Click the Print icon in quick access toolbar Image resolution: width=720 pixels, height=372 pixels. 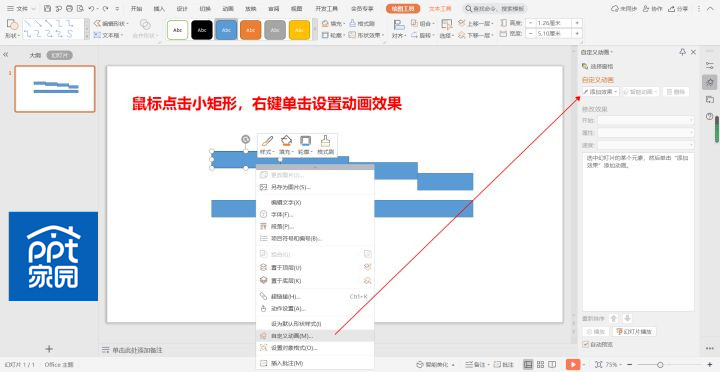pyautogui.click(x=69, y=8)
